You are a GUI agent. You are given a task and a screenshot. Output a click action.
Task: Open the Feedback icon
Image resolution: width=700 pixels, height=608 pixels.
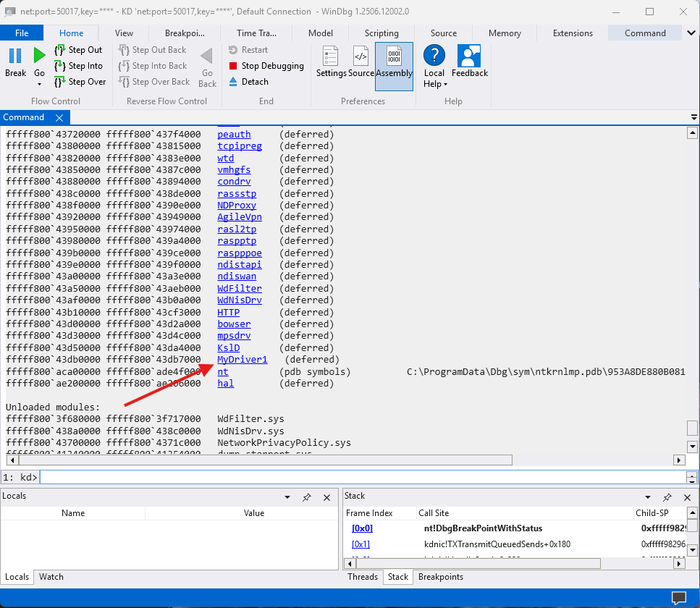coord(469,56)
